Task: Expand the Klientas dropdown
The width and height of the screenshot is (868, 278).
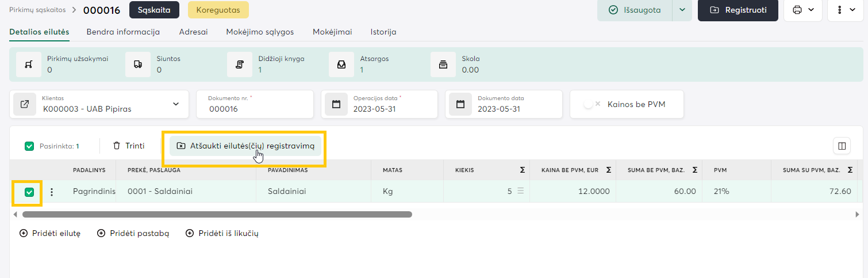Action: click(x=175, y=104)
